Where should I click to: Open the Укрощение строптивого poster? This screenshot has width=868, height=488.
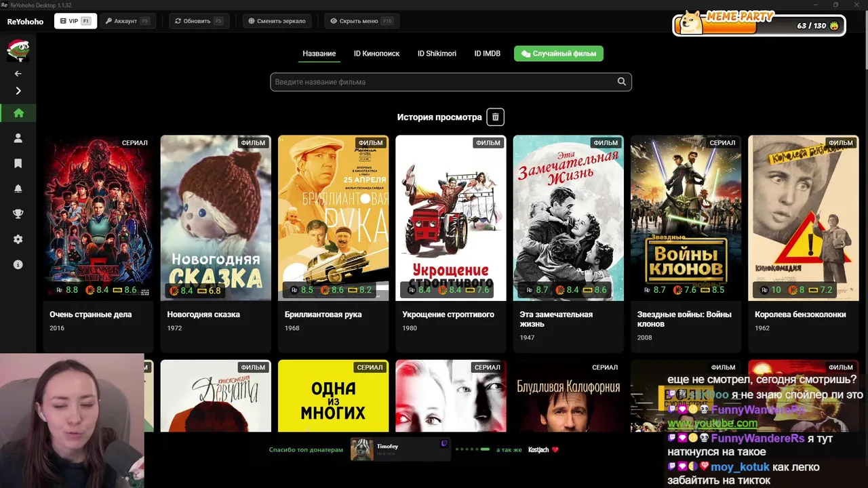pyautogui.click(x=451, y=218)
